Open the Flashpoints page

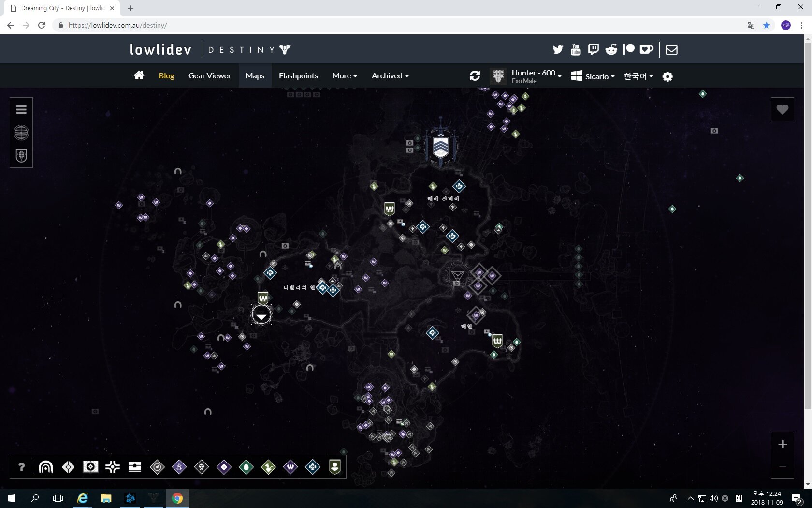298,76
